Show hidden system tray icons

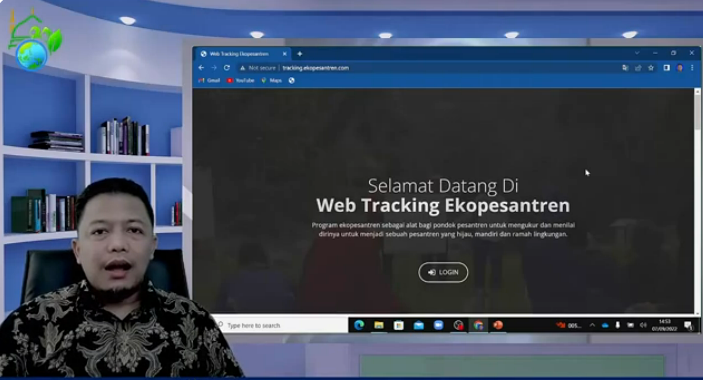coord(592,325)
